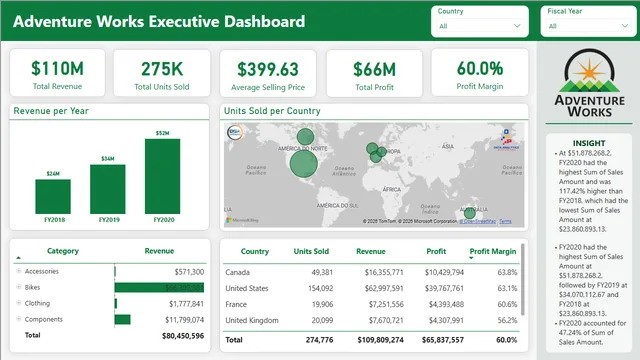Screen dimensions: 640x360
Task: Click the Clothing revenue value $1,777,841
Action: (x=187, y=304)
